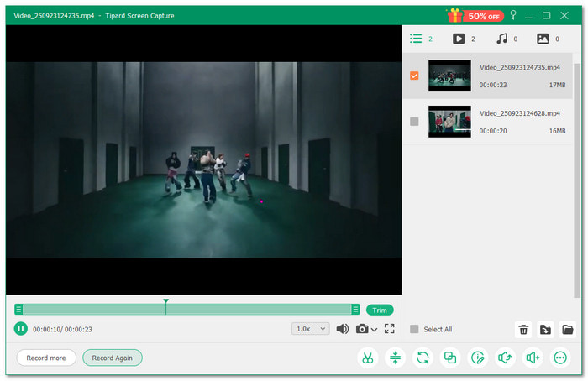Show all recordings list tab
Image resolution: width=588 pixels, height=381 pixels.
coord(421,39)
